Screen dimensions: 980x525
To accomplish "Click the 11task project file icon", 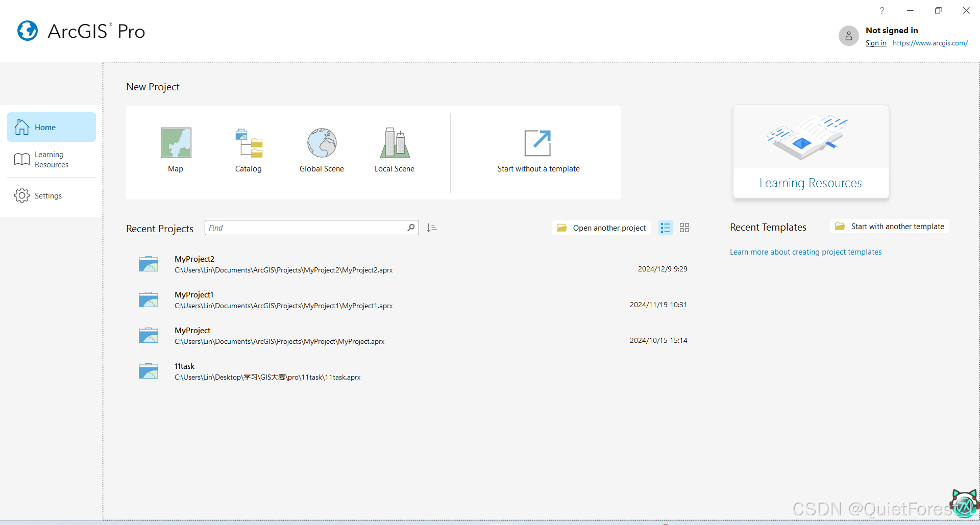I will (149, 371).
